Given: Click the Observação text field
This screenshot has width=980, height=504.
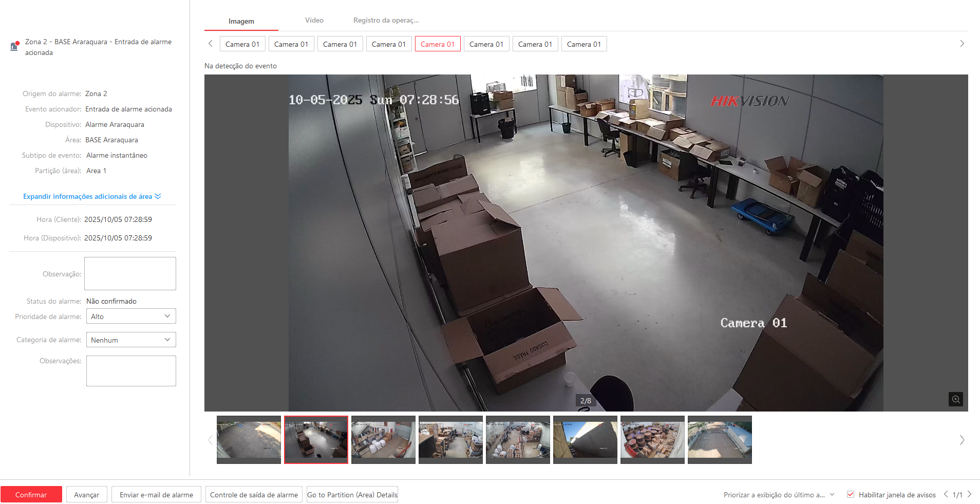Looking at the screenshot, I should pos(130,274).
